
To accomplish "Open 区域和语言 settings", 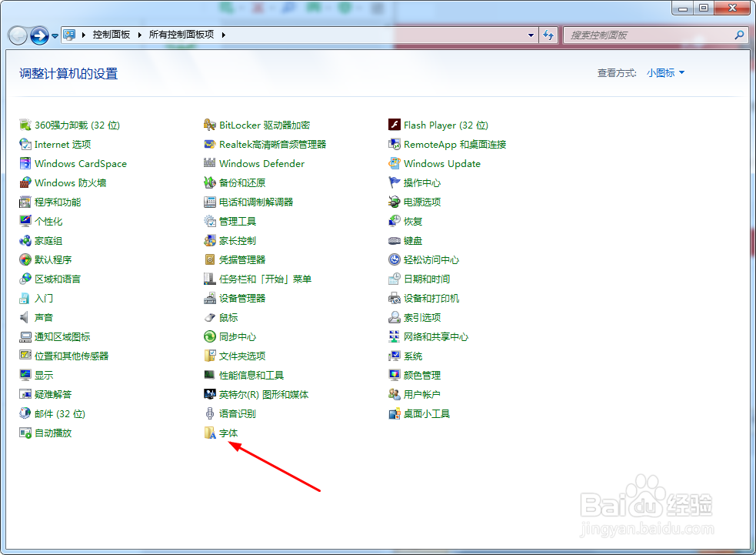I will click(x=58, y=279).
